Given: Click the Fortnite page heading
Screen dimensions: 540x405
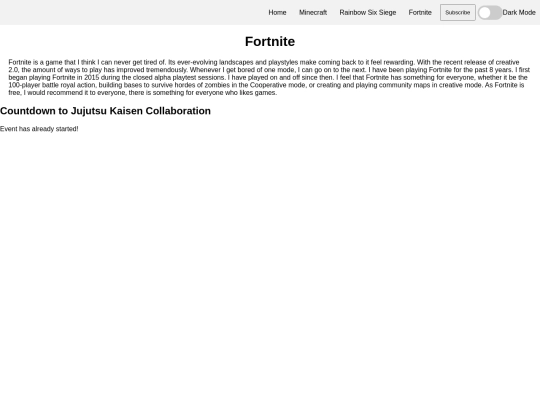Looking at the screenshot, I should tap(270, 41).
